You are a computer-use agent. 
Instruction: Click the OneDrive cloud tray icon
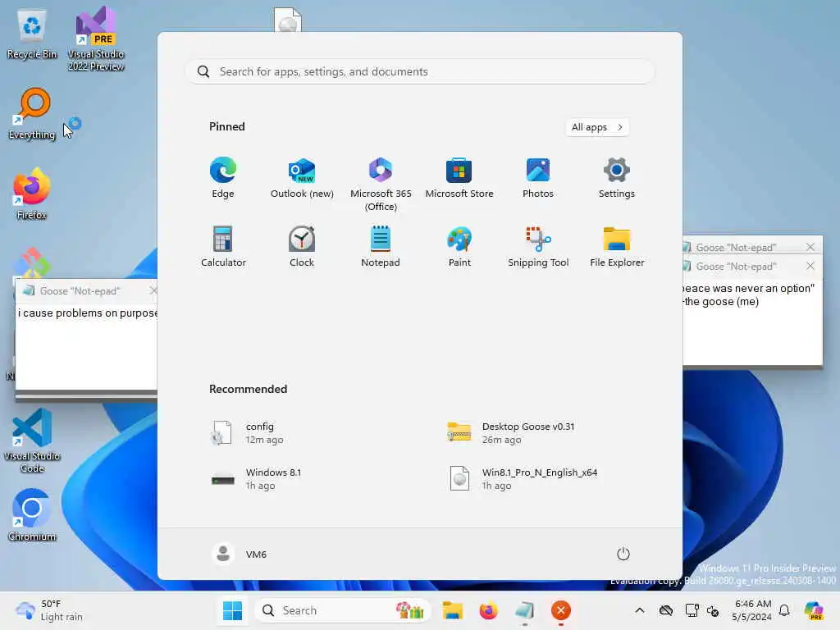[666, 610]
